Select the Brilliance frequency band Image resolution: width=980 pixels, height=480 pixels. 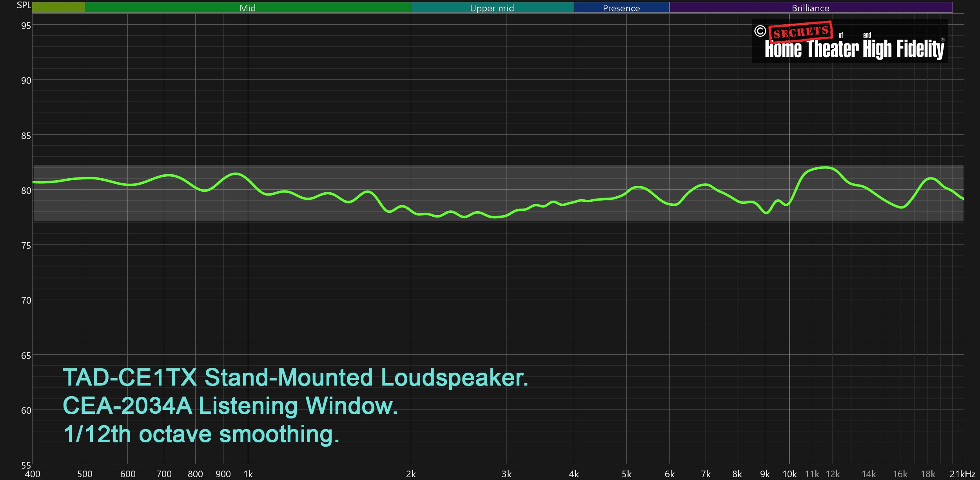[811, 7]
